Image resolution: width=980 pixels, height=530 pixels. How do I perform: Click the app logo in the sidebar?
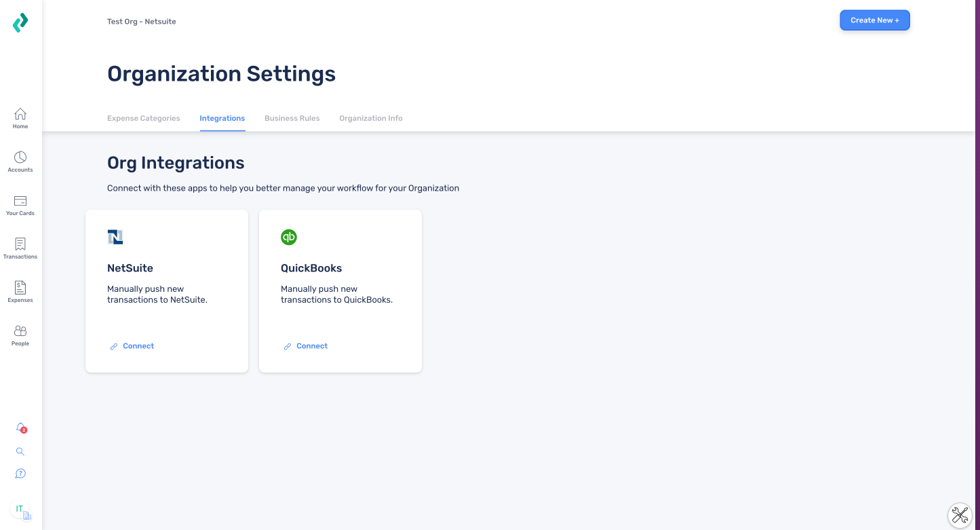tap(20, 23)
